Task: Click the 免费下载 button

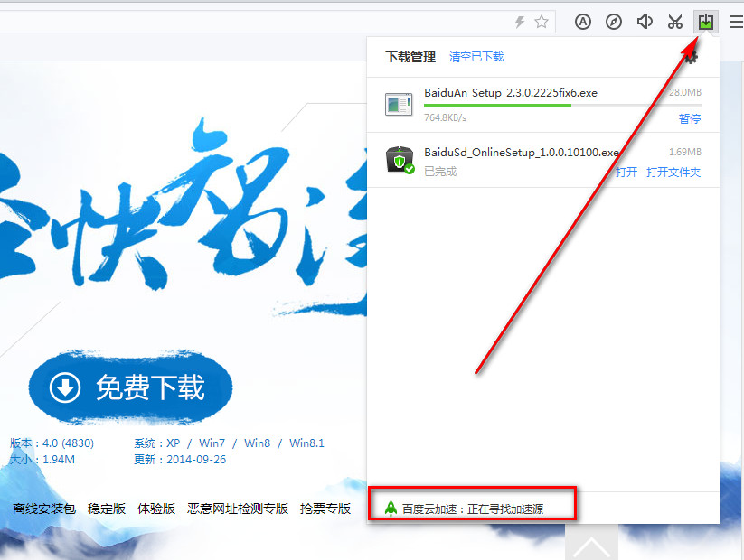Action: pos(130,387)
